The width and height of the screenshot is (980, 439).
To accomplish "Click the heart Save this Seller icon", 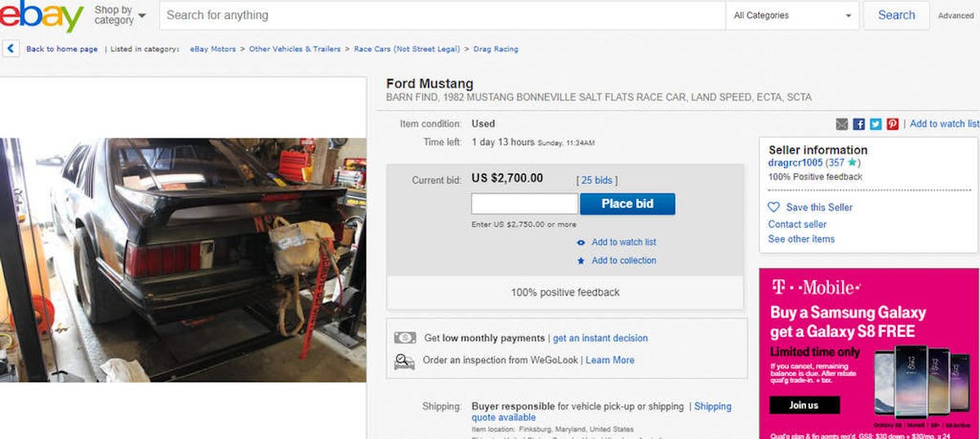I will point(774,207).
